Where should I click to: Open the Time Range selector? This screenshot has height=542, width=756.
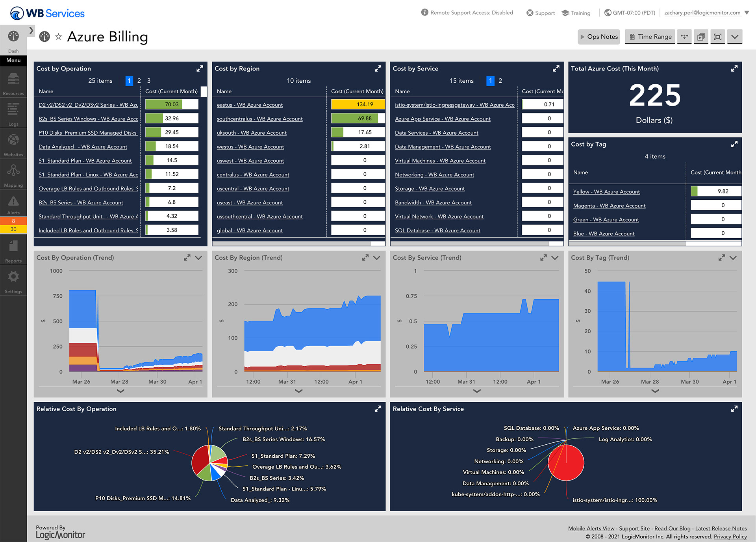pos(650,37)
